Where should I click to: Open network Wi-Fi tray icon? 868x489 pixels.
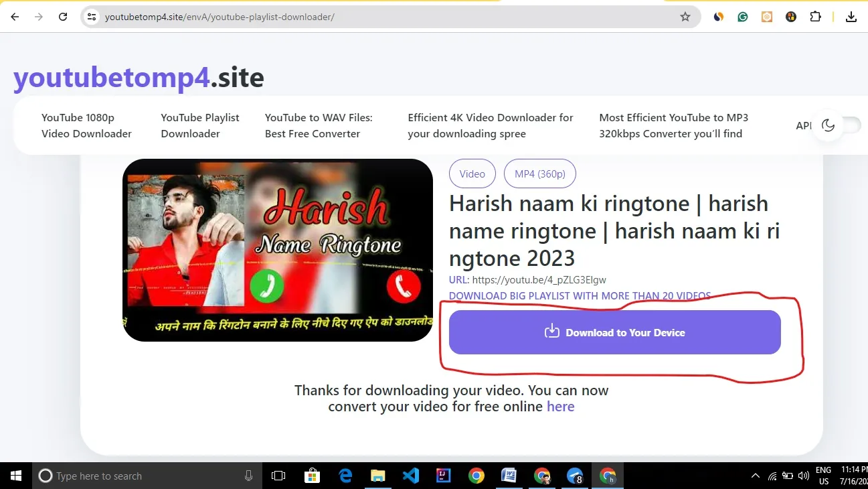click(x=772, y=476)
